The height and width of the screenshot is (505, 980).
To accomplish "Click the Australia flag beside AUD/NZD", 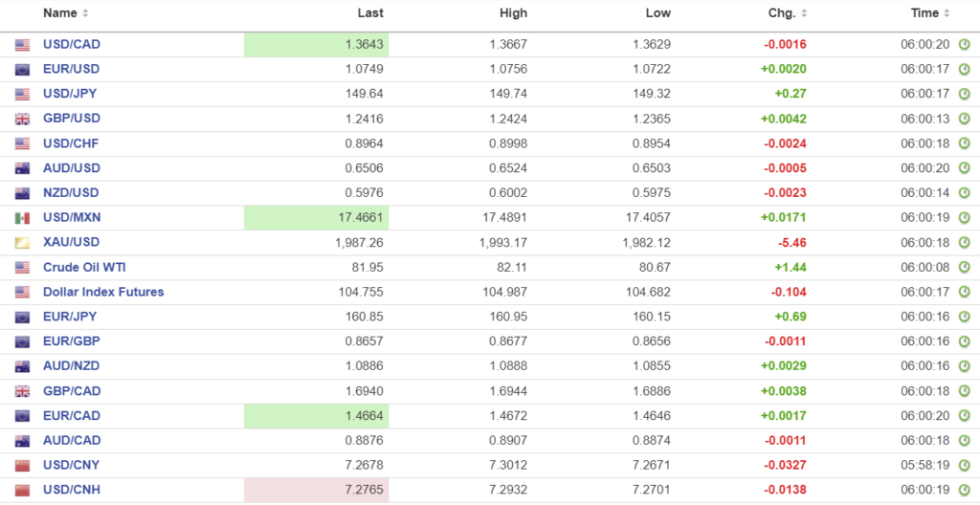I will coord(22,366).
